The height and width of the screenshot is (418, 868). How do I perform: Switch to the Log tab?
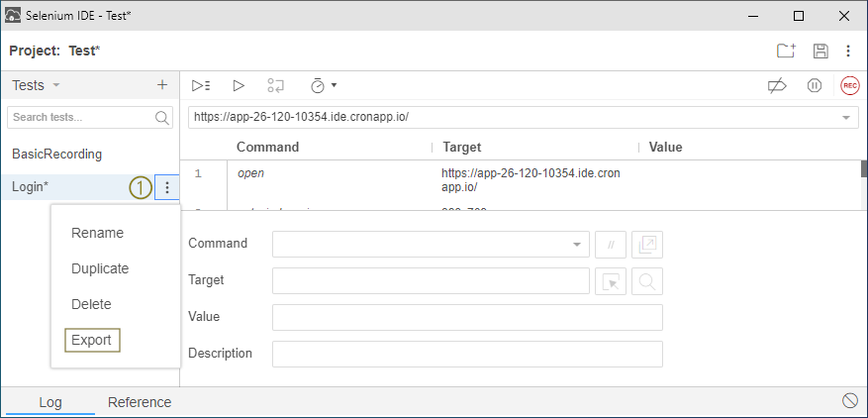click(x=50, y=402)
